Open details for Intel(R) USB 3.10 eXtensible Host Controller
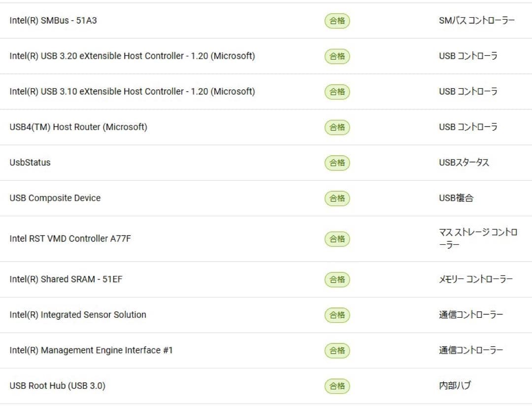 pos(132,91)
